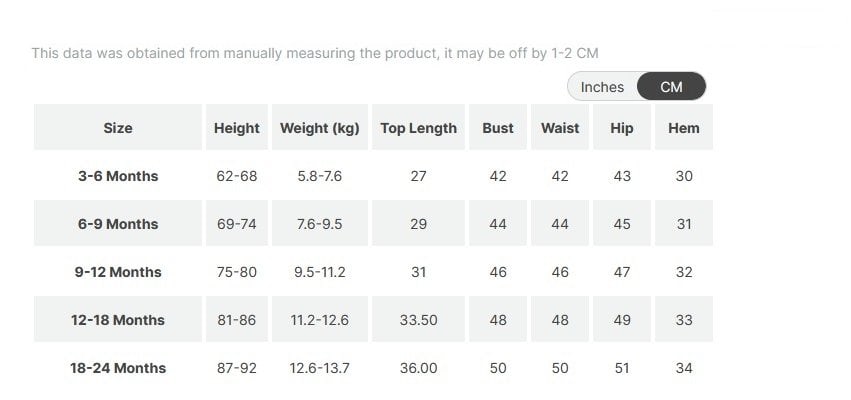The width and height of the screenshot is (851, 400).
Task: Select the CM unit toggle
Action: click(671, 87)
